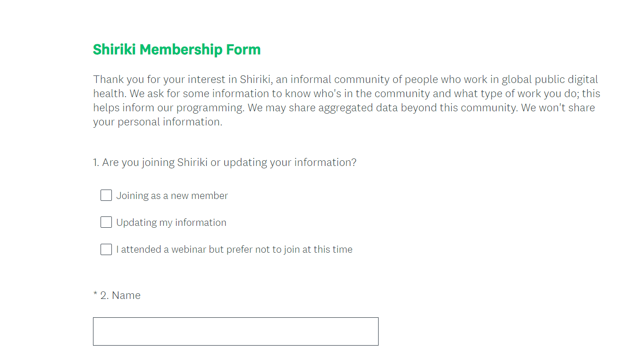The image size is (642, 364).
Task: Click the "Joining as a new member" label text
Action: [x=172, y=196]
